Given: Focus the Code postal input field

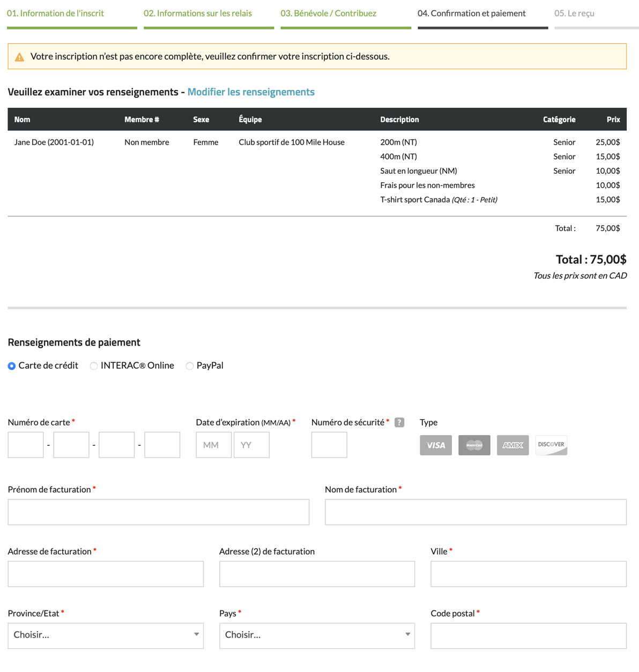Looking at the screenshot, I should [x=528, y=636].
